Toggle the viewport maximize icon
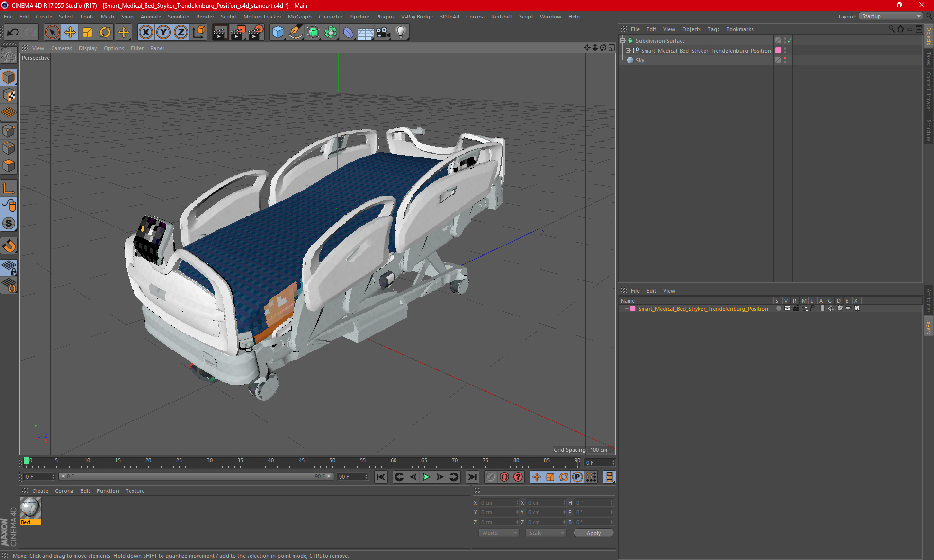Screen dimensions: 934x560 tap(611, 48)
